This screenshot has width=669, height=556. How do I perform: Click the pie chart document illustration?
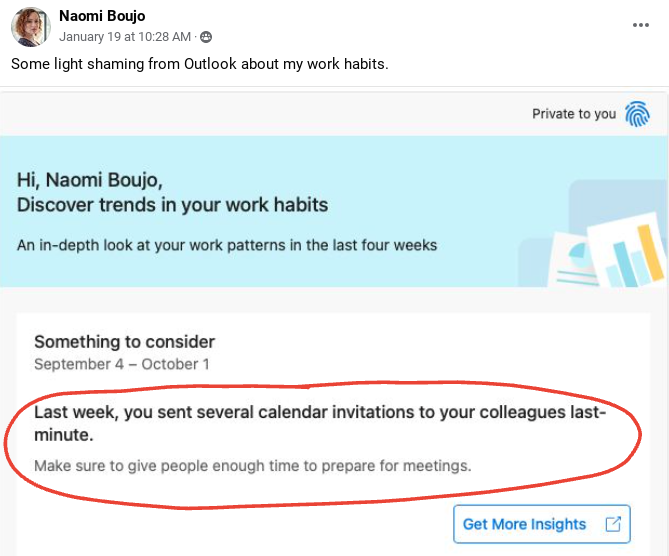(x=571, y=260)
